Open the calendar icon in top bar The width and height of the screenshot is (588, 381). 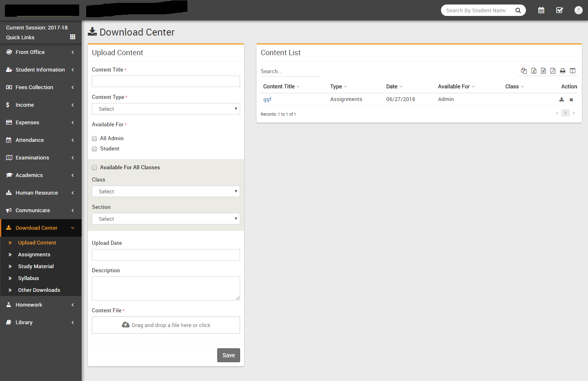pos(541,10)
